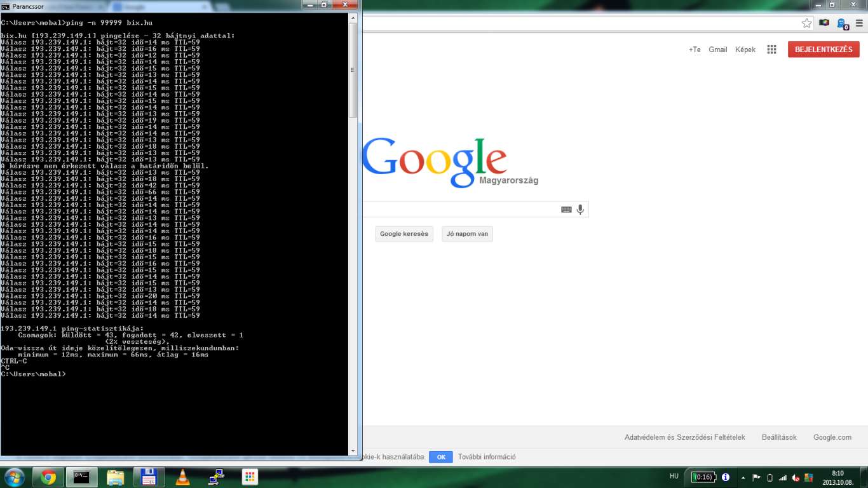
Task: Click the Google keresés button
Action: coord(404,234)
